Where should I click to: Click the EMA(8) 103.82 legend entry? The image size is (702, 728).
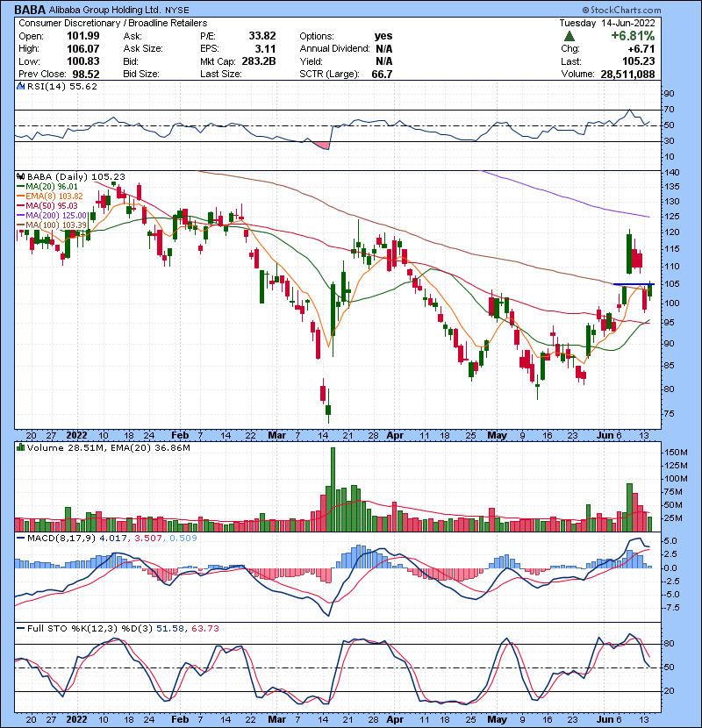point(54,196)
